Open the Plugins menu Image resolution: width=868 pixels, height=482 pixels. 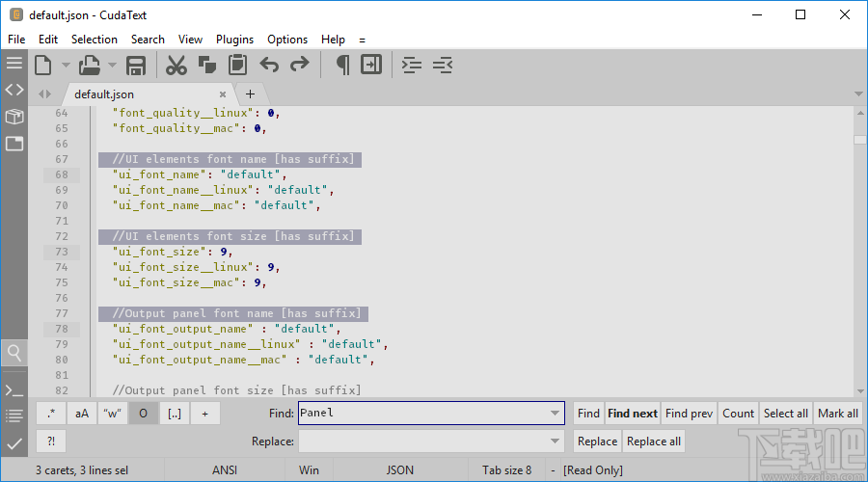point(234,40)
